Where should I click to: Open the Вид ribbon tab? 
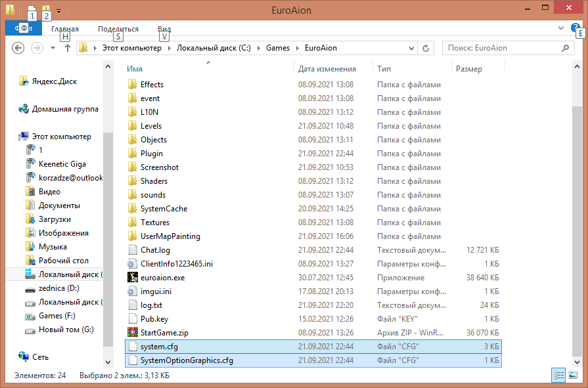[164, 29]
